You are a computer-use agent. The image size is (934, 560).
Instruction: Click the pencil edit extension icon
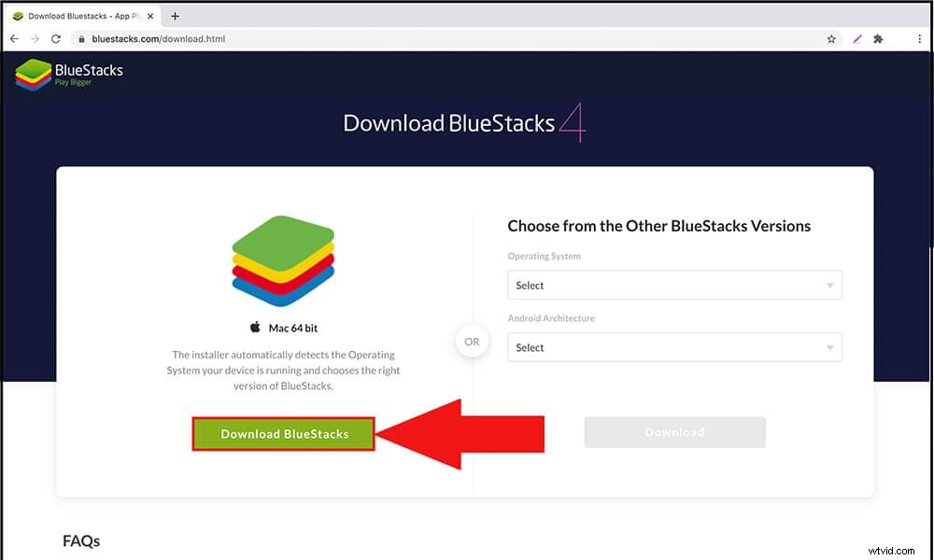(856, 38)
